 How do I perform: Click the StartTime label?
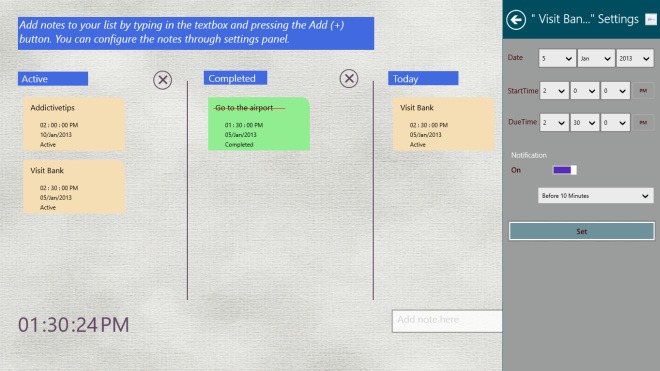coord(523,91)
